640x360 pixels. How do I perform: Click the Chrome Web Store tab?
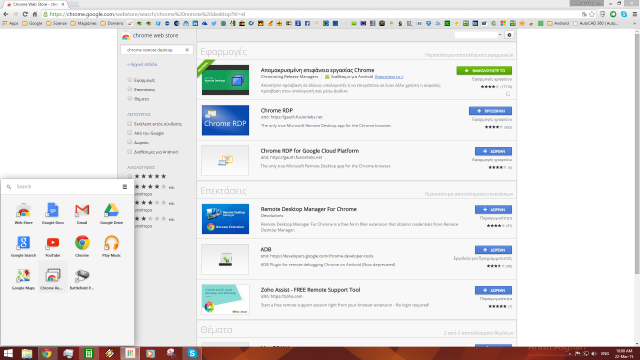36,4
